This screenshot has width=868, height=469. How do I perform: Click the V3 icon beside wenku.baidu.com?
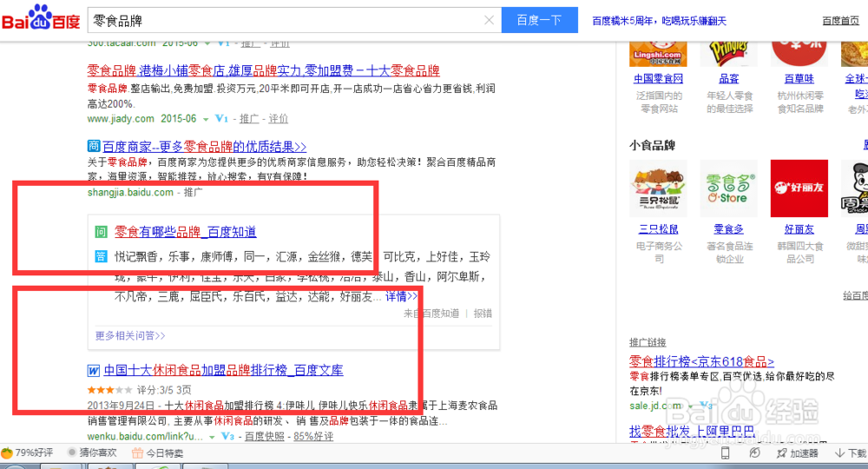[x=227, y=436]
